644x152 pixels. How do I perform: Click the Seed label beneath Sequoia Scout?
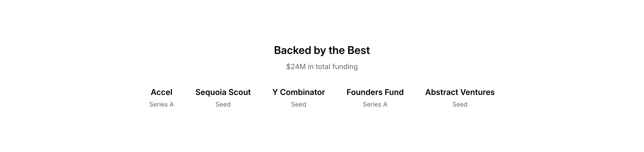[223, 104]
